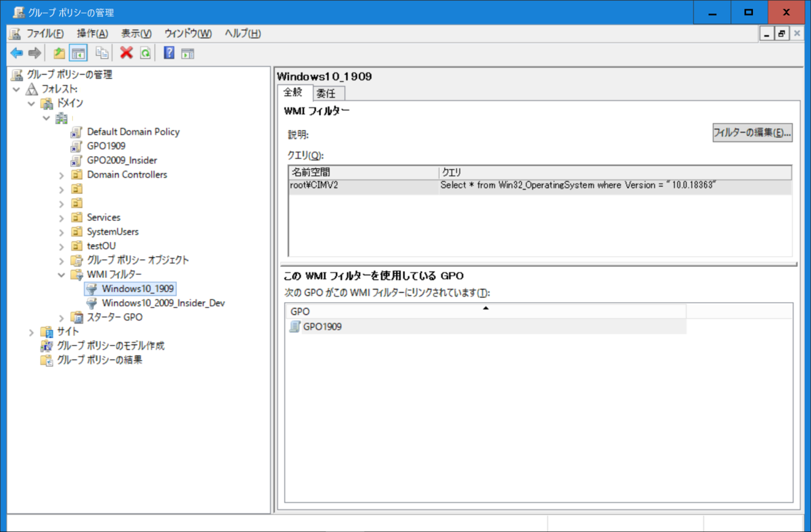The height and width of the screenshot is (532, 811).
Task: Click the Copy icon in toolbar
Action: point(102,53)
